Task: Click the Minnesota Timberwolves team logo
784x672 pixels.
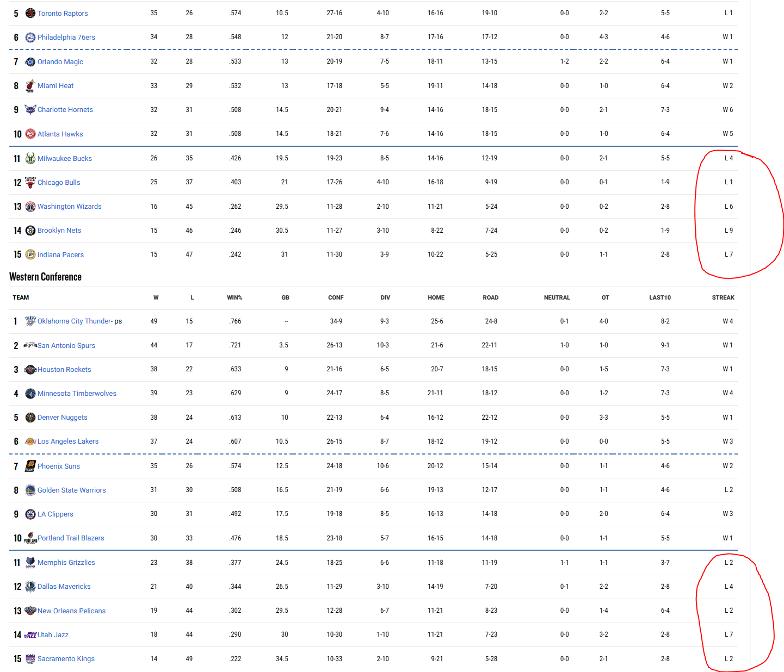Action: (x=30, y=393)
